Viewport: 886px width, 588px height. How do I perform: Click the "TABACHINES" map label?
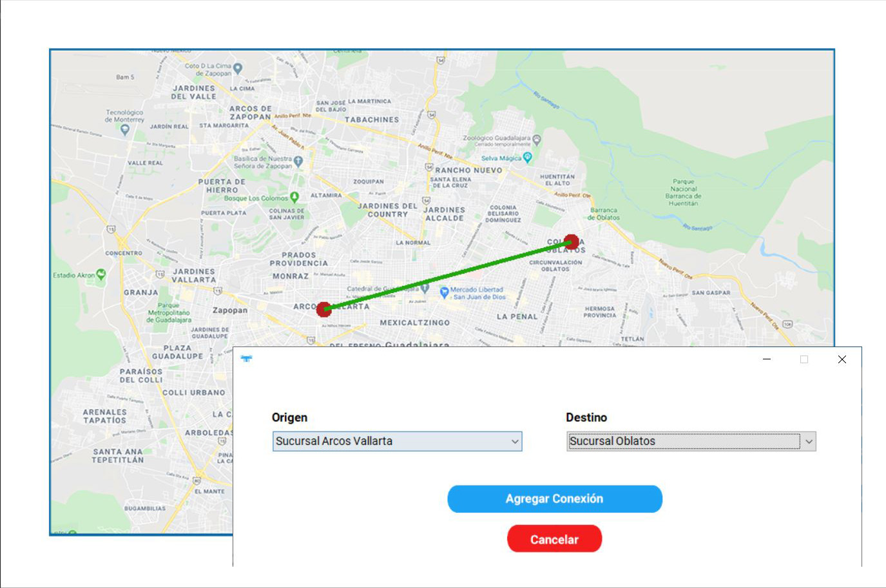(372, 120)
